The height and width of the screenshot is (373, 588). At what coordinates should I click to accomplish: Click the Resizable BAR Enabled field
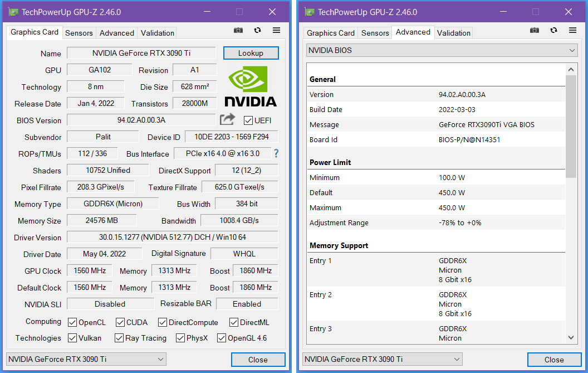[247, 304]
